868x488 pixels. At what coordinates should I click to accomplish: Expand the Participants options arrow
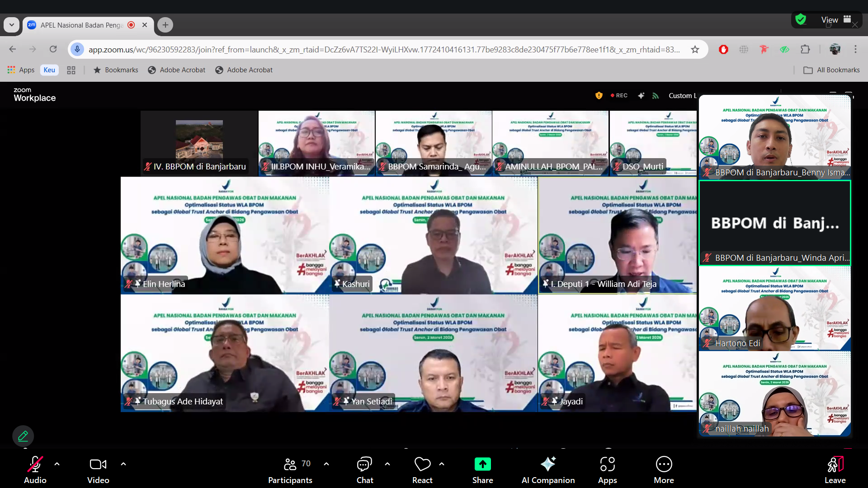point(326,464)
